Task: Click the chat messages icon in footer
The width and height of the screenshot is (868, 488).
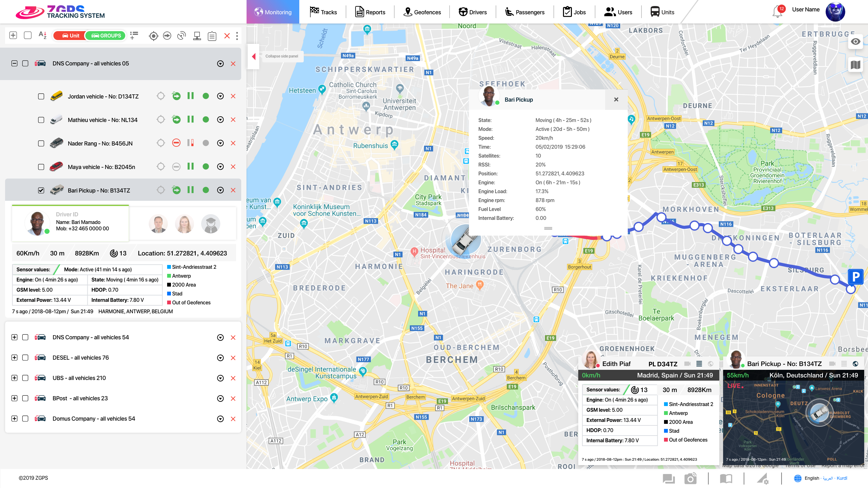Action: pos(668,478)
